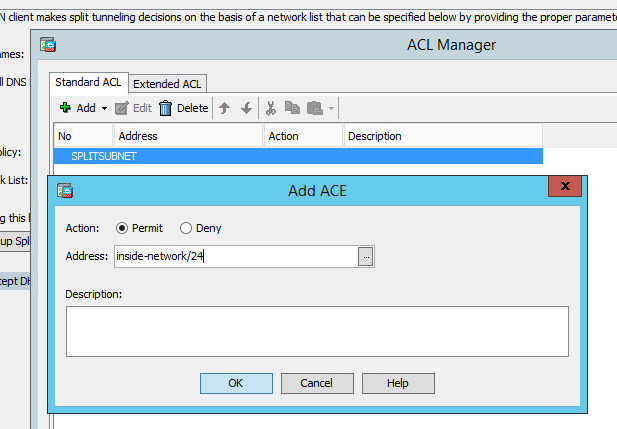Click the Add button in ACL toolbar

(x=78, y=108)
